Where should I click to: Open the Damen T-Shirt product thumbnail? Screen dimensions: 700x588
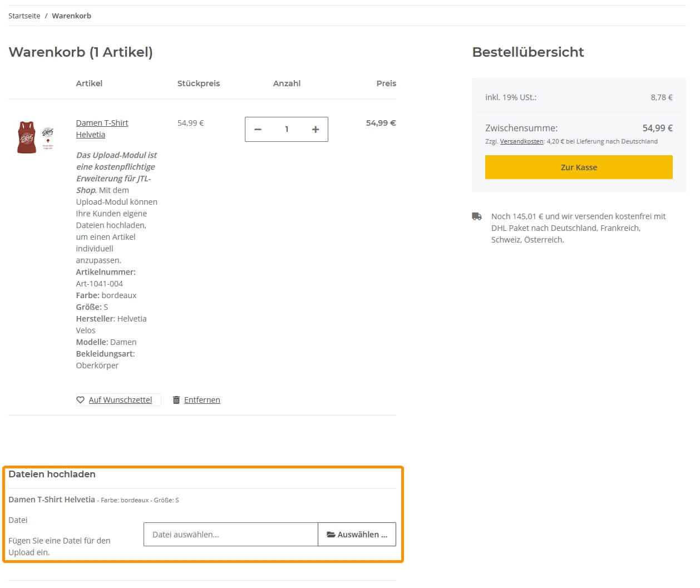coord(34,137)
